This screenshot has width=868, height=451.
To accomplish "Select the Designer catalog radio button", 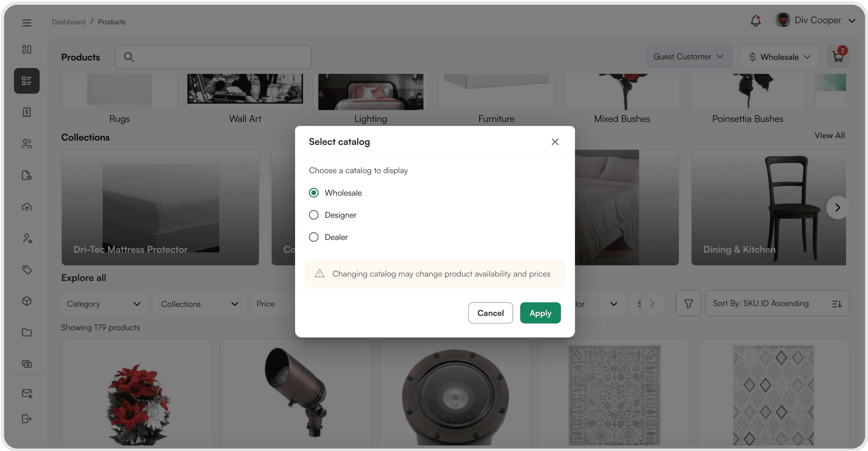I will coord(314,215).
